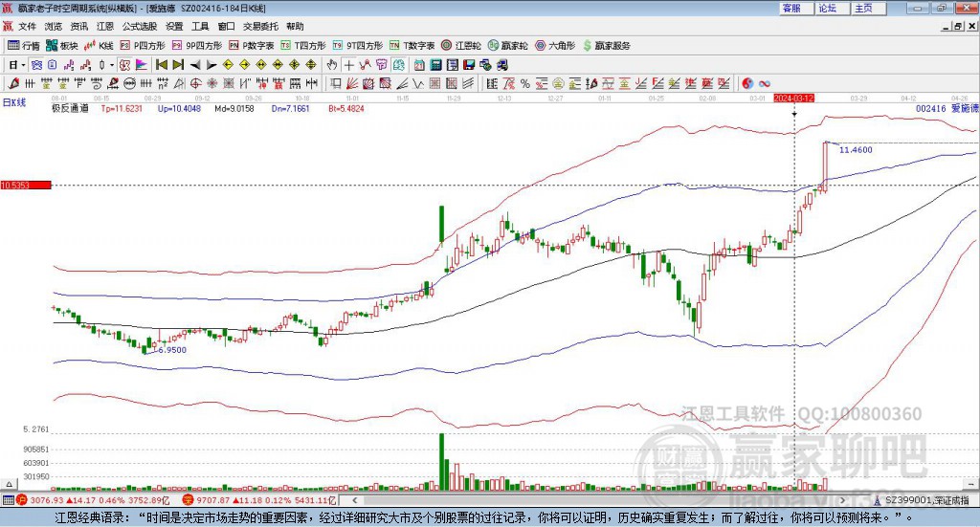980x527 pixels.
Task: Click the save diskette toolbar icon
Action: pos(469,65)
